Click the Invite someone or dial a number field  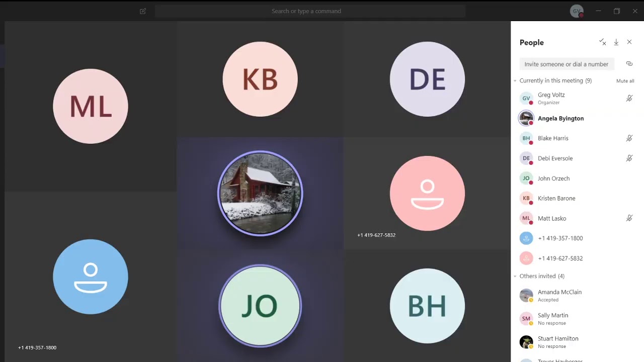tap(567, 64)
